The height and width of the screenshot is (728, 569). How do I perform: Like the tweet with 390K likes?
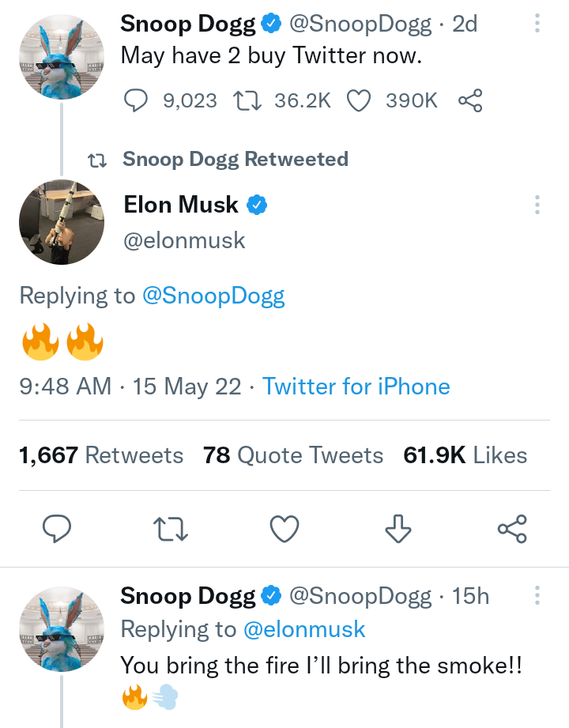[359, 100]
